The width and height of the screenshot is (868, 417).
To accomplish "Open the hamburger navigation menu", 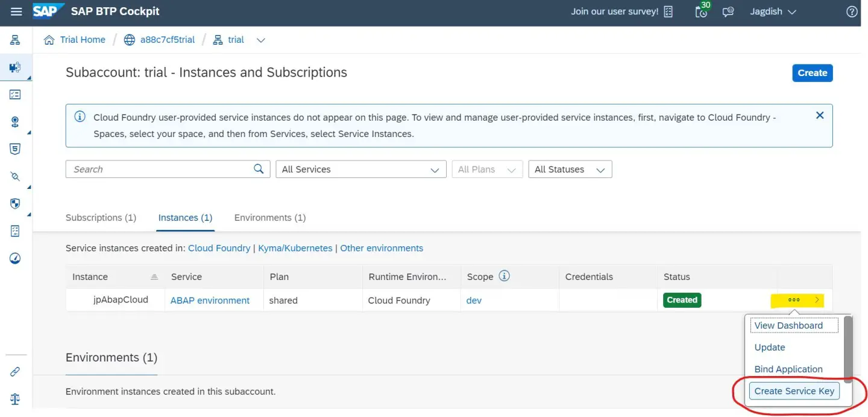I will point(16,11).
